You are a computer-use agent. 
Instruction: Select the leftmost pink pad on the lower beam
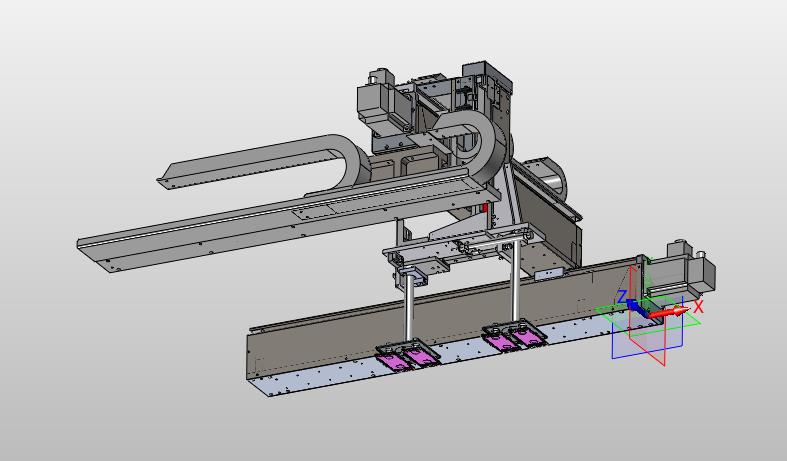point(393,362)
